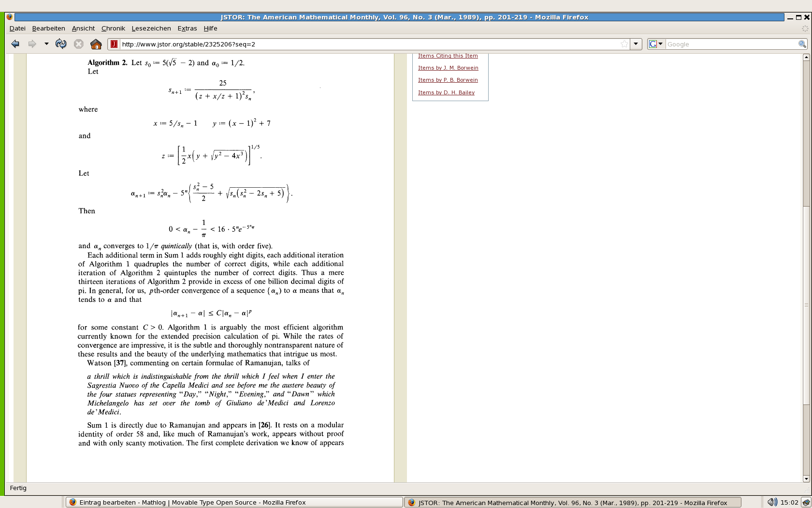Click the vertical scrollbar down arrow

pyautogui.click(x=806, y=478)
